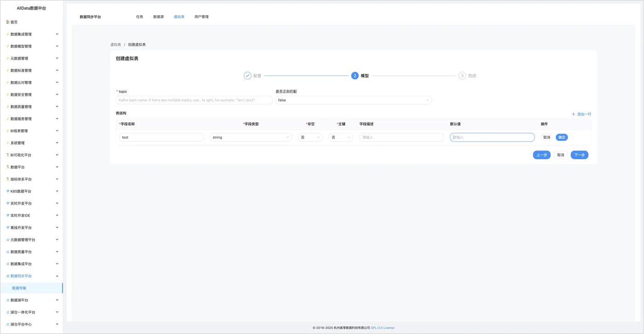
Task: Focus the 字段名称 field containing test
Action: (x=161, y=137)
